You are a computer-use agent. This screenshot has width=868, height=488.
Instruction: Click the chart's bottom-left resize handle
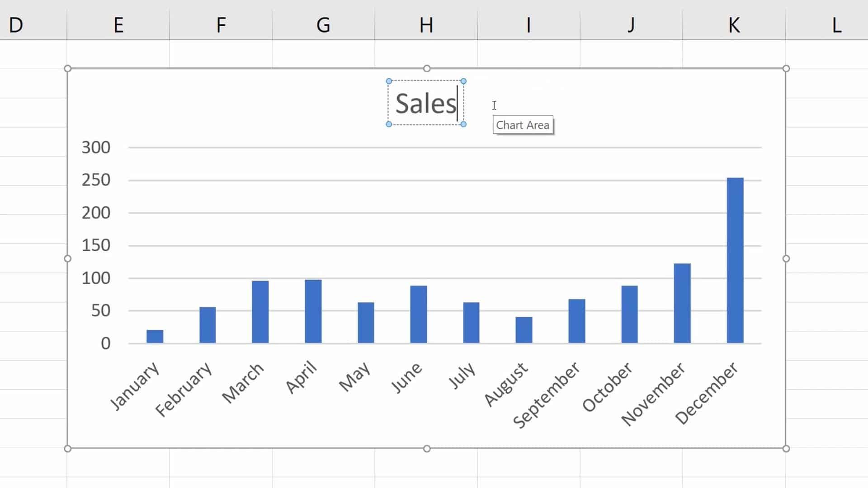click(x=67, y=449)
